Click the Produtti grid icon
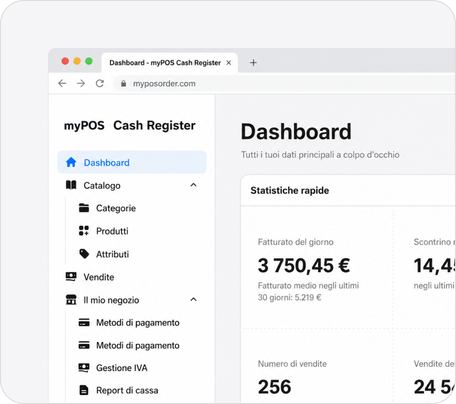Image resolution: width=456 pixels, height=404 pixels. click(x=84, y=231)
